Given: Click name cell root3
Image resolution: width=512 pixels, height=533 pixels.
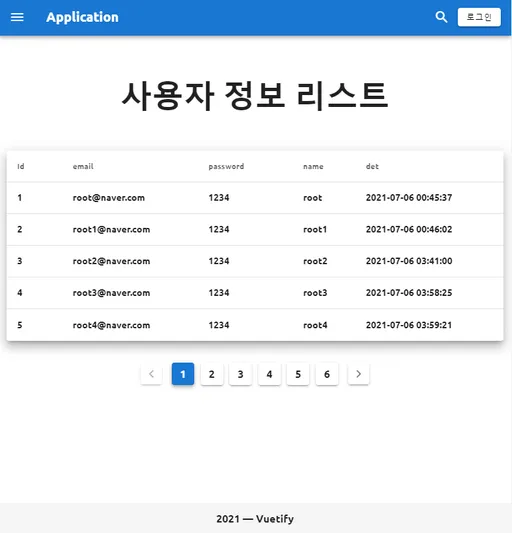Looking at the screenshot, I should pos(315,293).
